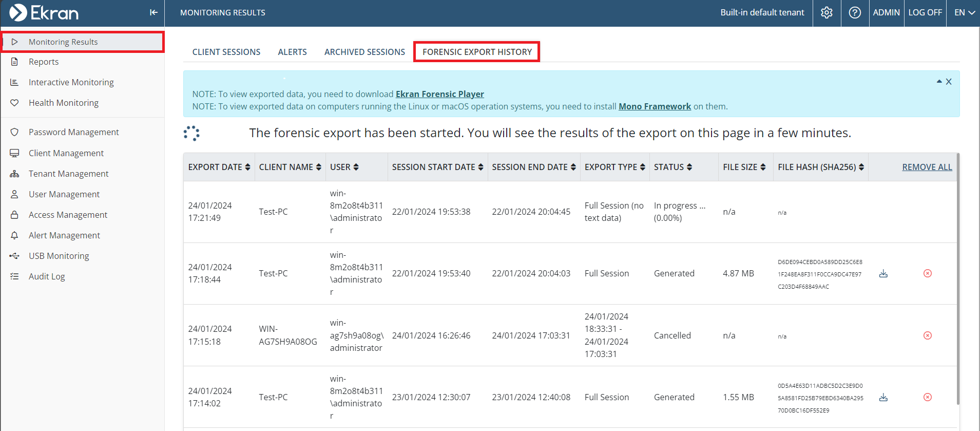This screenshot has width=980, height=431.
Task: Delete the Cancelled export record
Action: point(927,335)
